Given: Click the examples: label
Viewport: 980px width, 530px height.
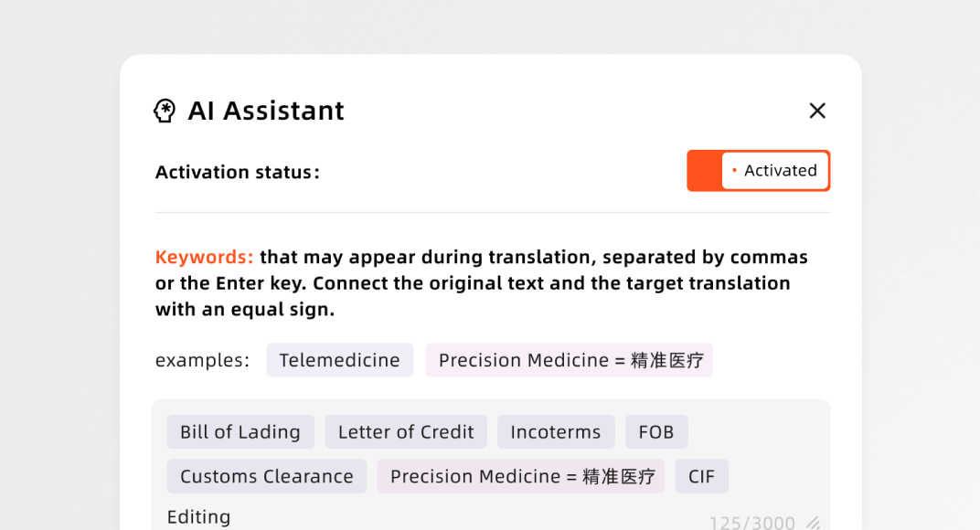Looking at the screenshot, I should point(202,360).
